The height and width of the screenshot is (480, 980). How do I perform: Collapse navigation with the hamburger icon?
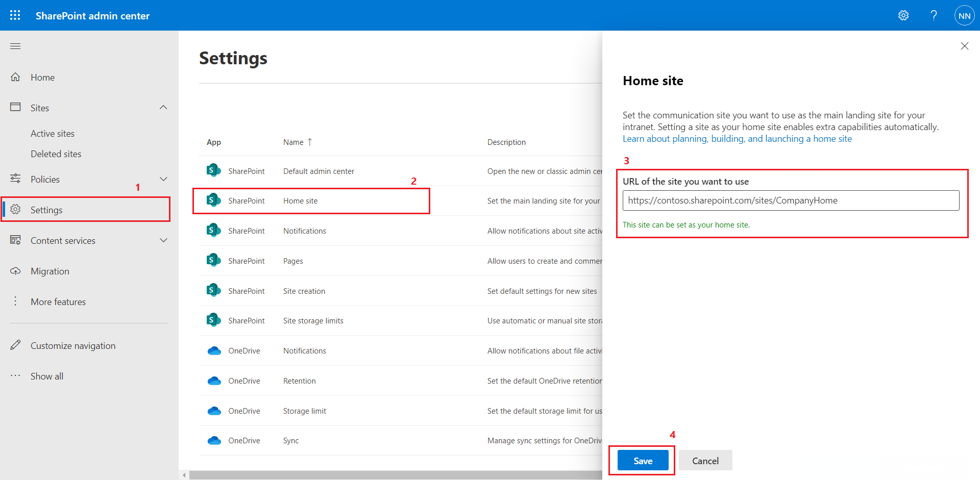pyautogui.click(x=15, y=46)
